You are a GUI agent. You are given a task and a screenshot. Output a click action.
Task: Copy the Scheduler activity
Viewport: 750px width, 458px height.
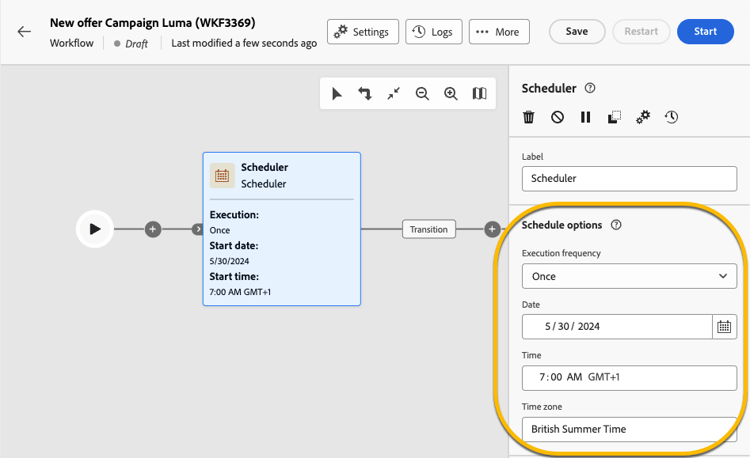click(x=614, y=117)
